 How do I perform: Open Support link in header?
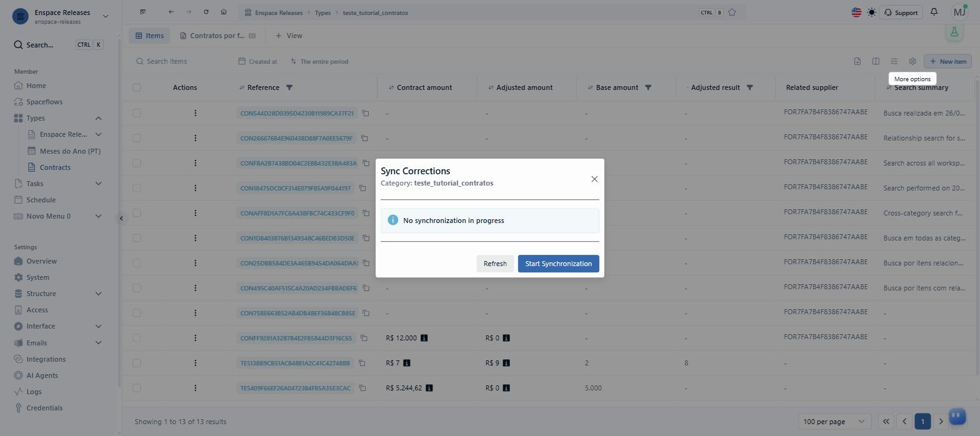pos(901,12)
